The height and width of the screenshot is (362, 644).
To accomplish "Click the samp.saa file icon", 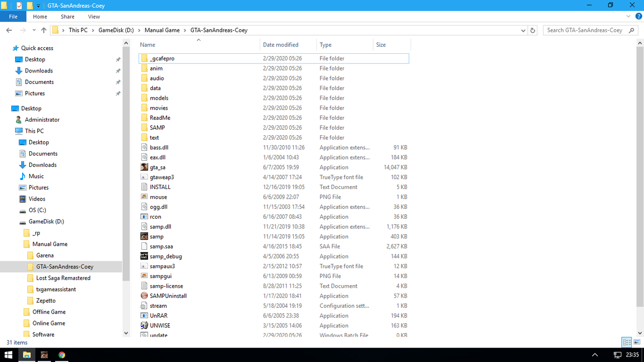I will pyautogui.click(x=144, y=246).
